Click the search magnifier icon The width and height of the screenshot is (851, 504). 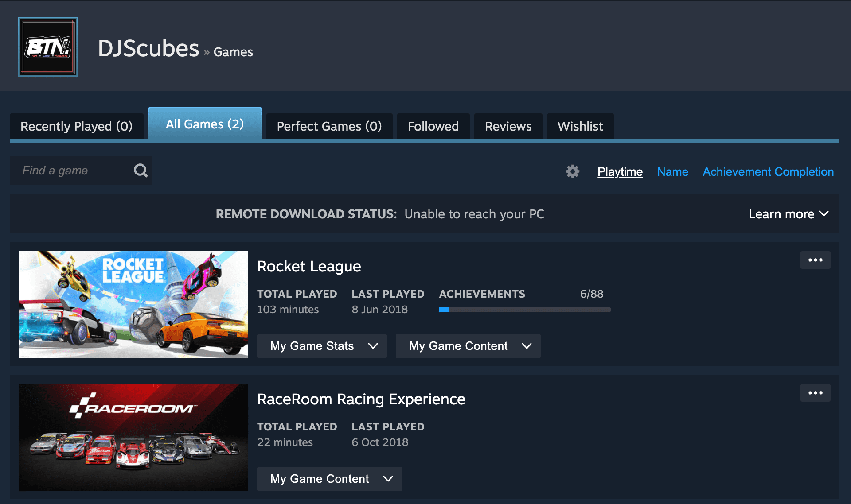point(140,171)
